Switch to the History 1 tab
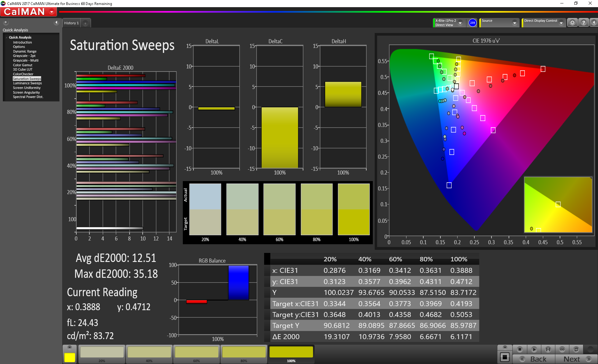The width and height of the screenshot is (598, 364). (x=71, y=23)
